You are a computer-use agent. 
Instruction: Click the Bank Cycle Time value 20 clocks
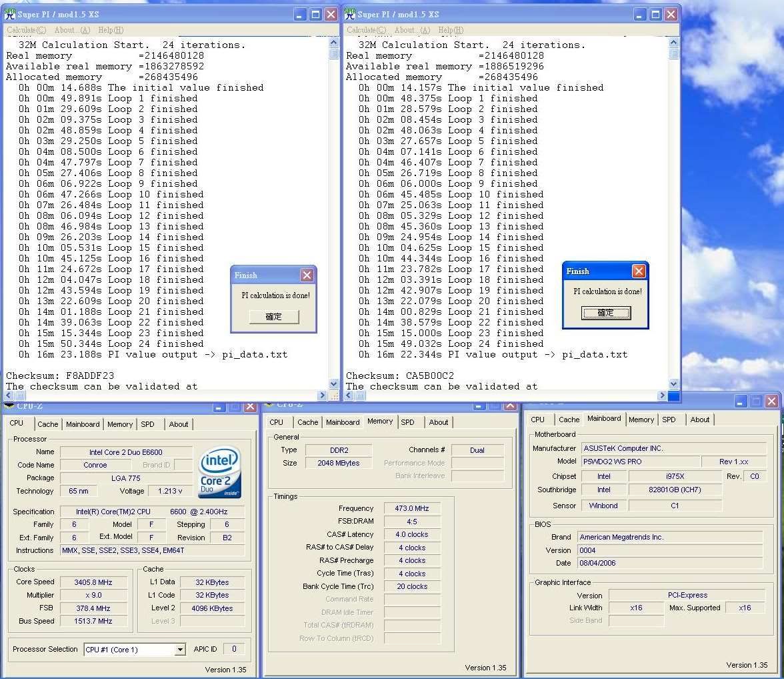[x=412, y=586]
